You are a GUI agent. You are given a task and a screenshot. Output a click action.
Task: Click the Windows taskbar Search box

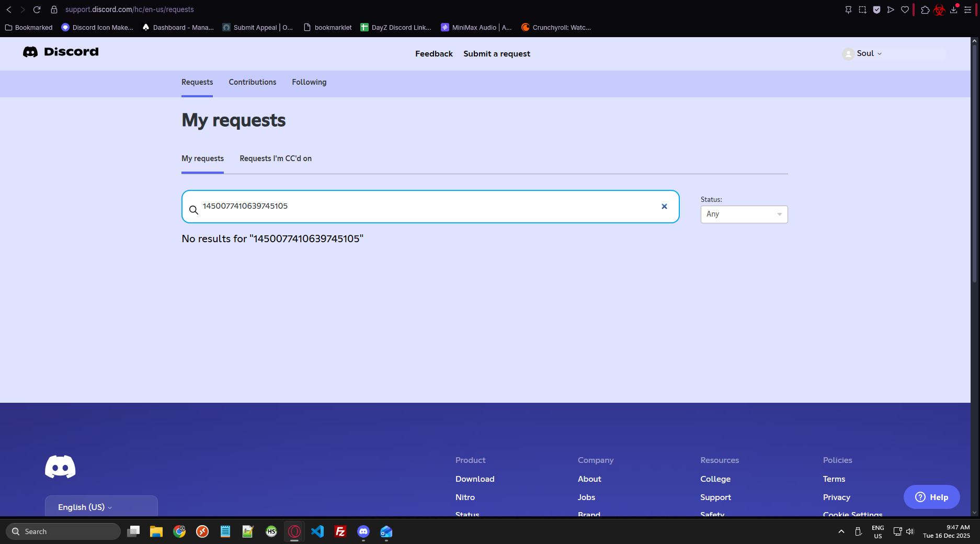[x=63, y=531]
